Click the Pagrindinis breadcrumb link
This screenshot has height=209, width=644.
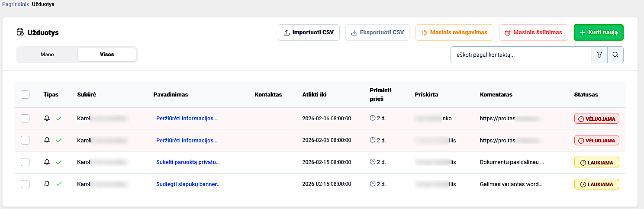(15, 4)
